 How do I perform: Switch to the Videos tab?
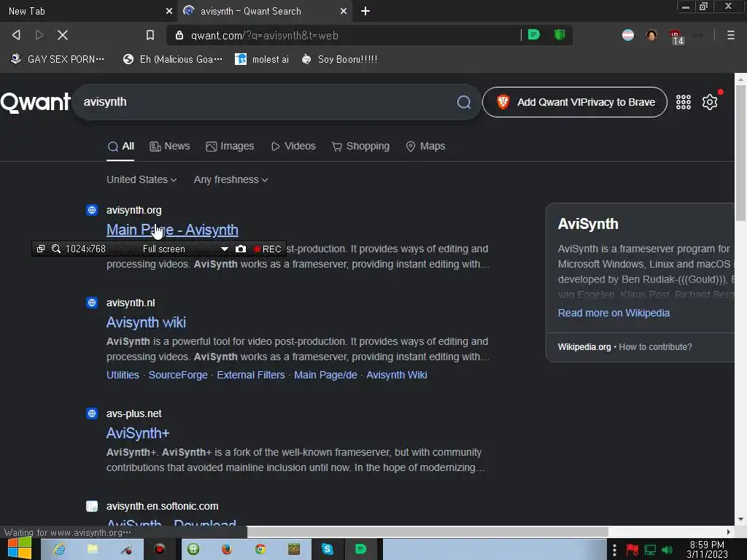coord(293,146)
